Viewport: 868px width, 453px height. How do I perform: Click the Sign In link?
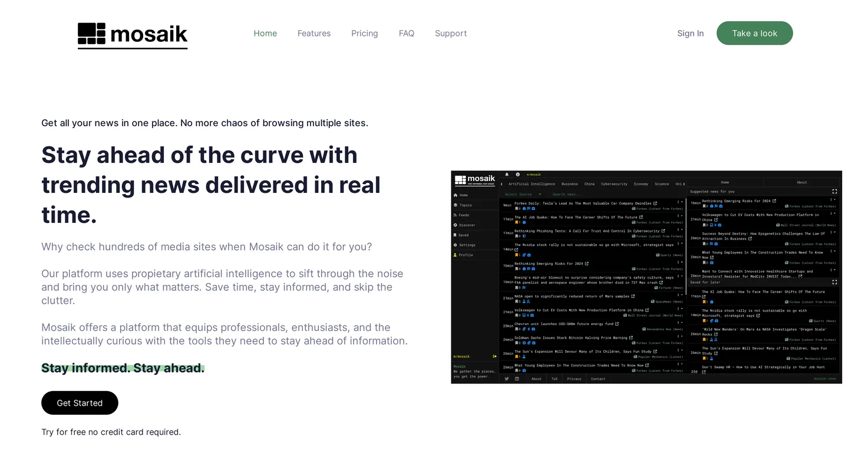[691, 34]
